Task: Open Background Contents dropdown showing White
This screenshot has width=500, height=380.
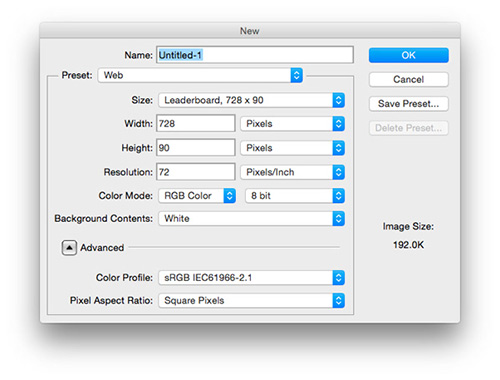Action: tap(251, 219)
